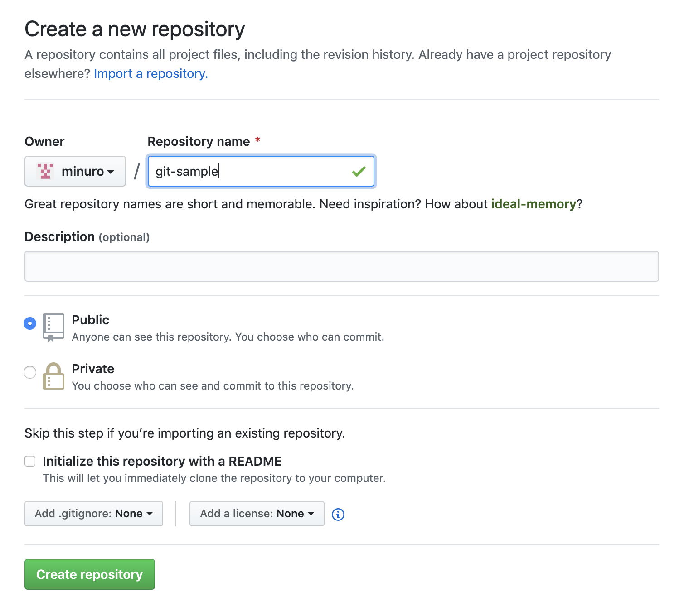This screenshot has height=616, width=689.
Task: Open the owner selection dropdown
Action: point(75,171)
